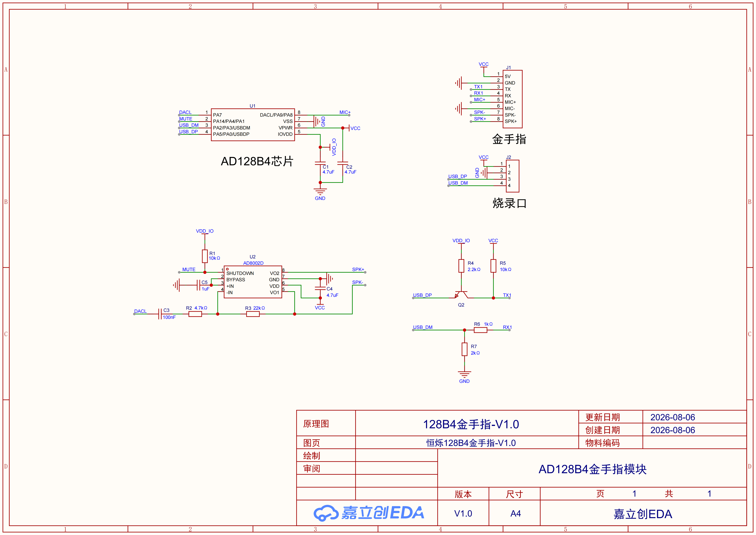The width and height of the screenshot is (756, 535).
Task: Click the 'PA5/PA0/USBDP' pin name on U1
Action: point(231,134)
